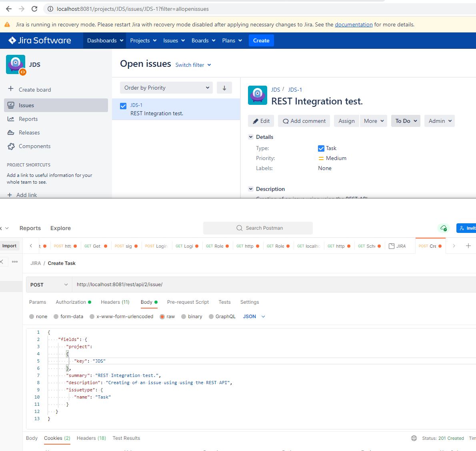
Task: Click the site info icon in address bar
Action: (50, 9)
